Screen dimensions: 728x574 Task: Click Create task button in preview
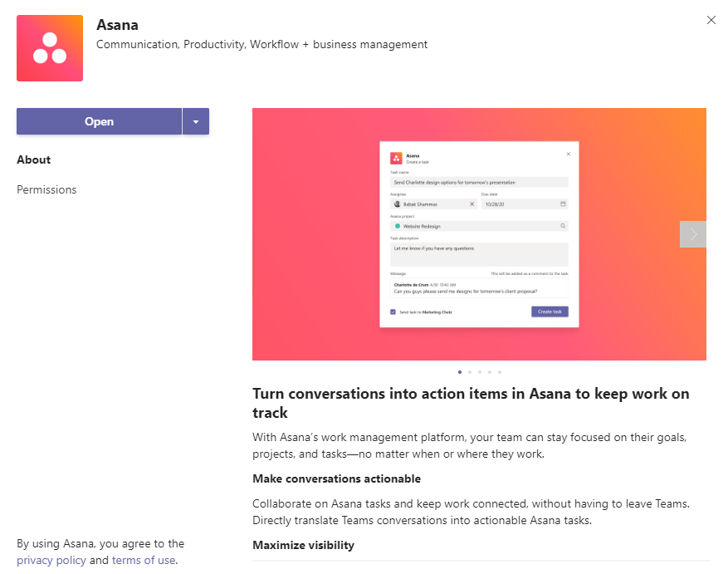pos(550,312)
